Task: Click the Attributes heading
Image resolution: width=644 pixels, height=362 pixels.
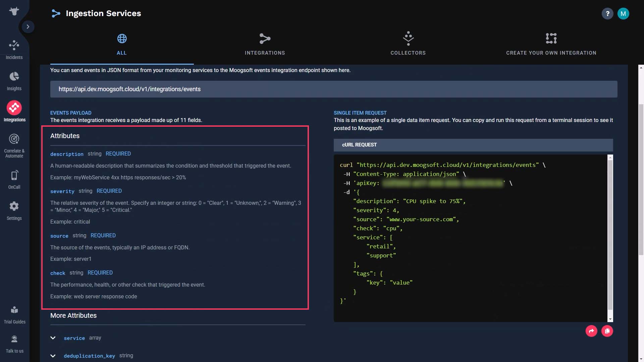Action: [x=65, y=136]
